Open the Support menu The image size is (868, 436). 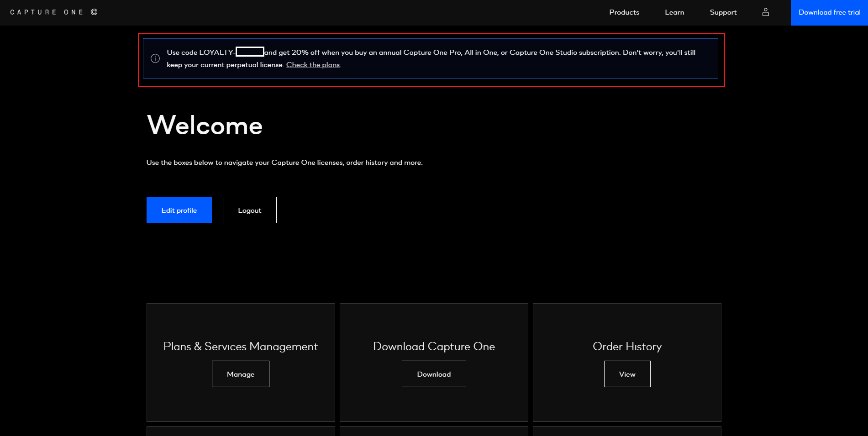[x=723, y=12]
